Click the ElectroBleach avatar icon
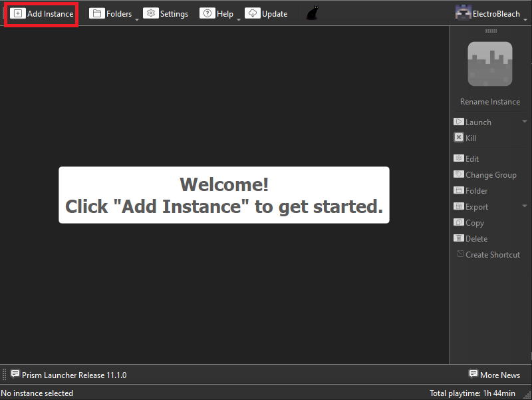The width and height of the screenshot is (532, 400). tap(463, 13)
